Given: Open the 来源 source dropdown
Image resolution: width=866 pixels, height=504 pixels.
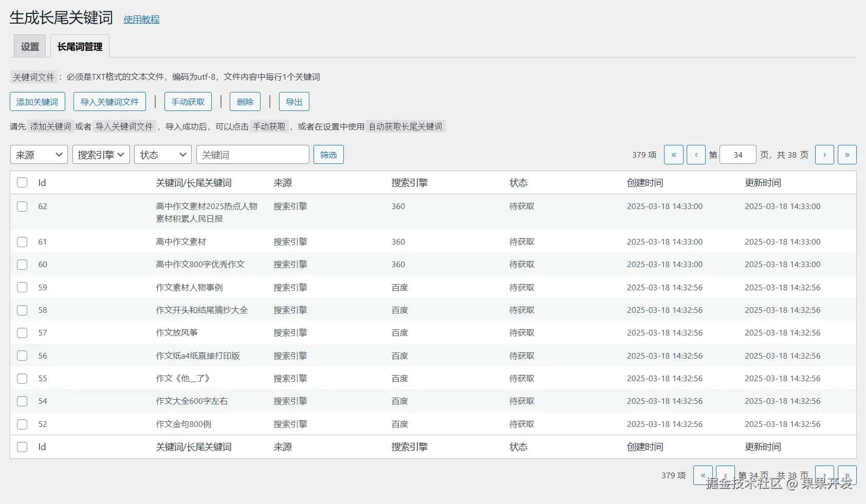Looking at the screenshot, I should (x=39, y=154).
